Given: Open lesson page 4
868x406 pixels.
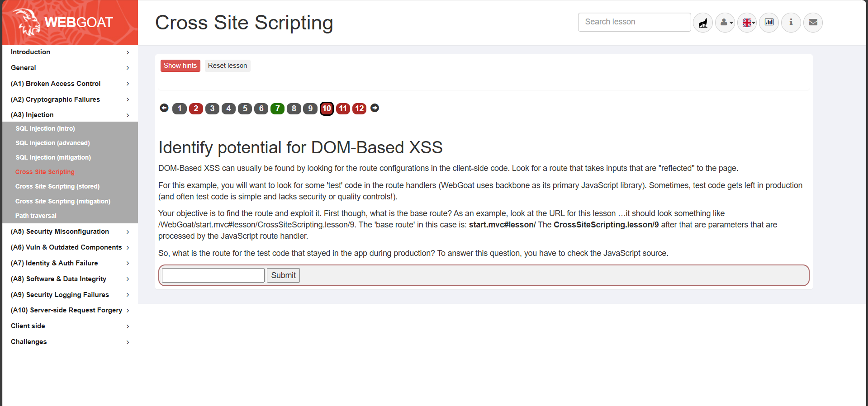Looking at the screenshot, I should pyautogui.click(x=228, y=109).
